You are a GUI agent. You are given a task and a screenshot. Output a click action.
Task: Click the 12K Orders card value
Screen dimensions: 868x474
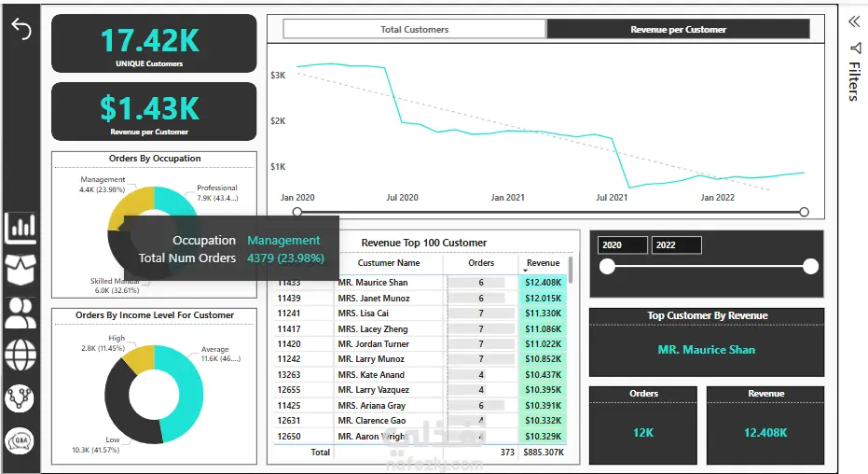(x=643, y=432)
